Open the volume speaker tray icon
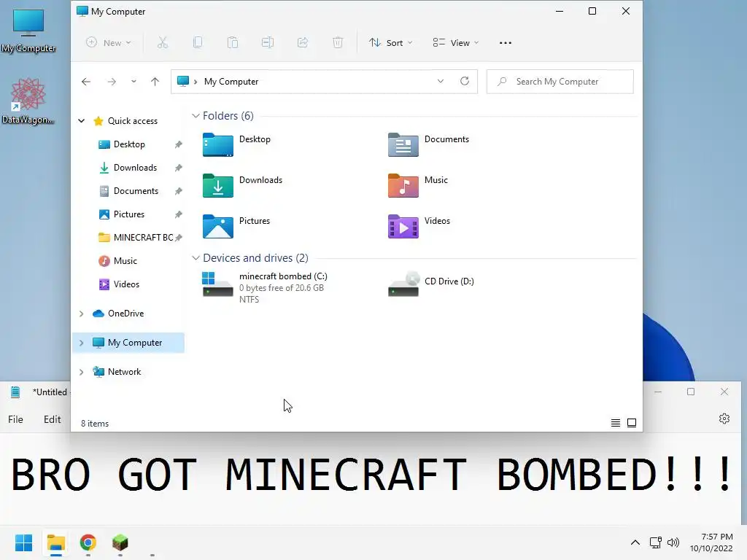This screenshot has height=560, width=747. 673,542
